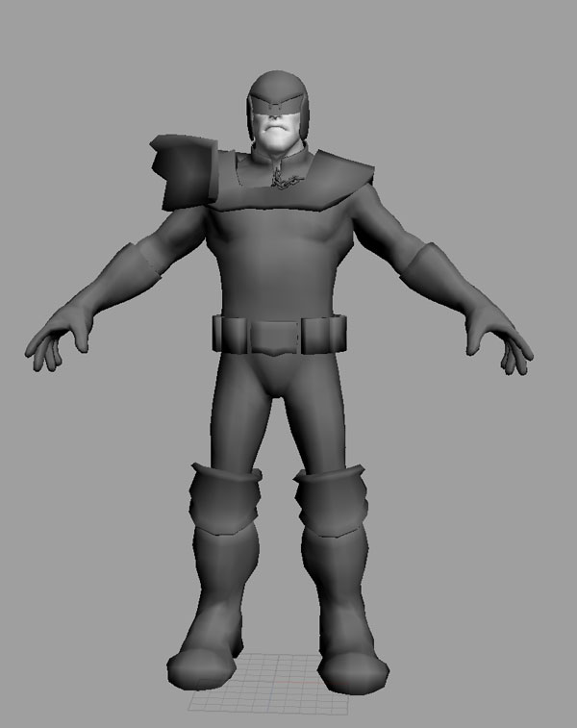Select the large armored shoulder pad
This screenshot has height=728, width=577.
[x=184, y=171]
